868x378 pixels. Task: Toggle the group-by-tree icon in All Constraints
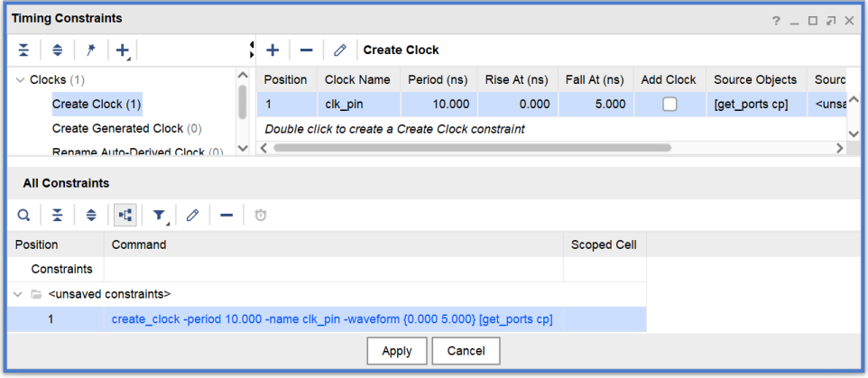[x=125, y=216]
